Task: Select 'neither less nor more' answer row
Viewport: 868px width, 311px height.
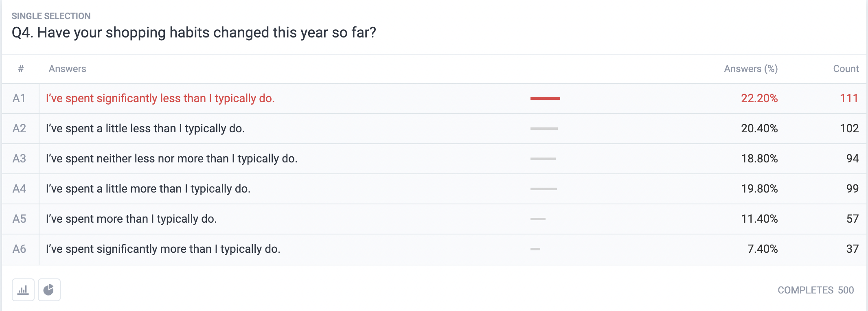Action: coord(434,159)
